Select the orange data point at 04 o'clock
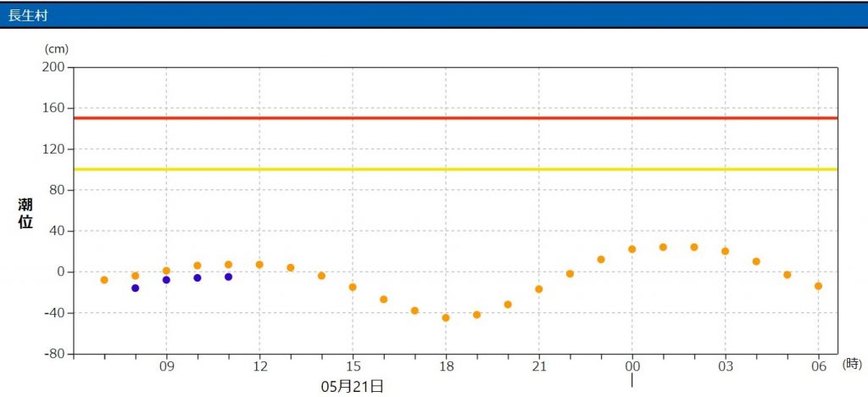Viewport: 868px width, 397px height. 756,261
